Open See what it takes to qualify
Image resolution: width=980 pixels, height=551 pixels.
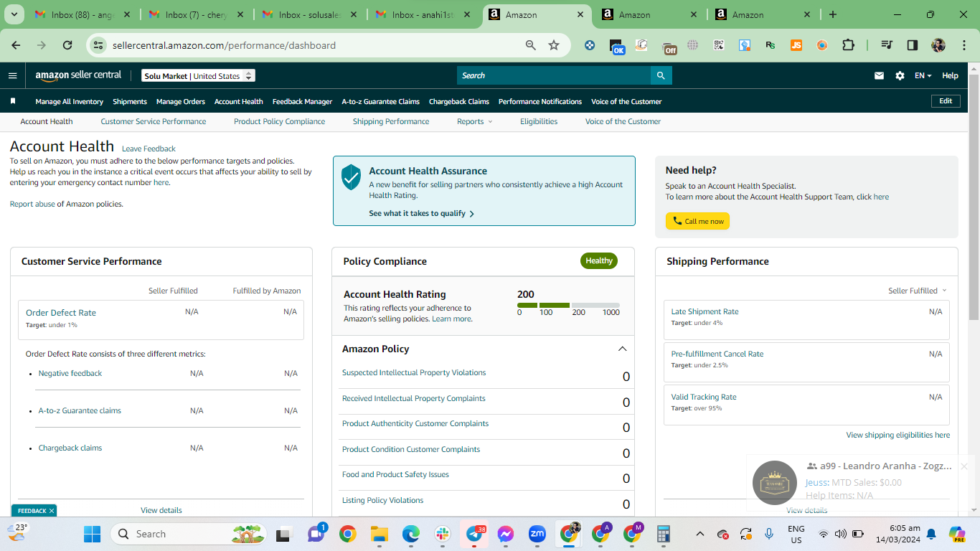pos(422,213)
